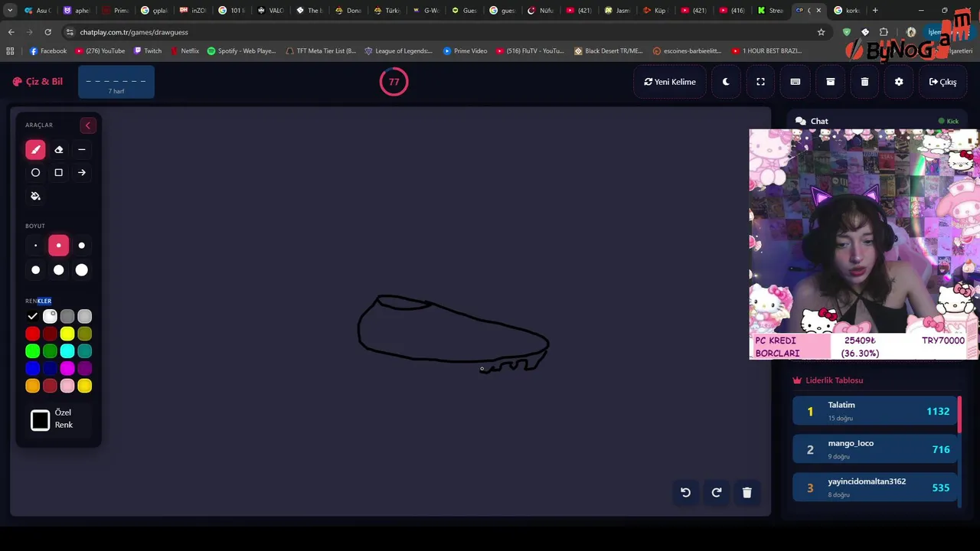The height and width of the screenshot is (551, 980).
Task: Open the Twitch bookmark
Action: [148, 51]
